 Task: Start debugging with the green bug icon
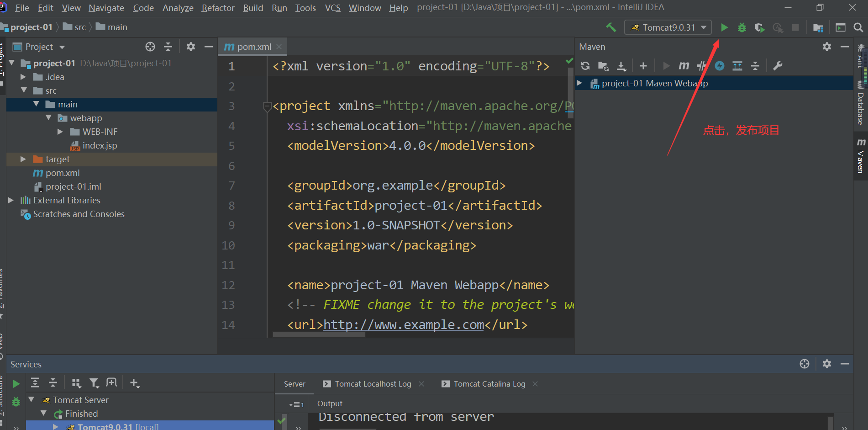tap(742, 27)
